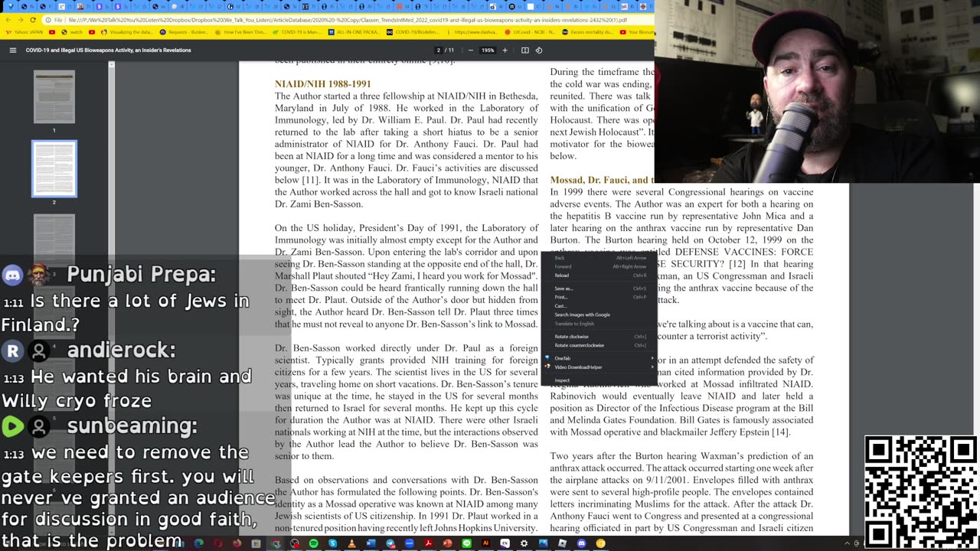Choose 'Search images with Google'
The image size is (980, 551).
point(599,315)
